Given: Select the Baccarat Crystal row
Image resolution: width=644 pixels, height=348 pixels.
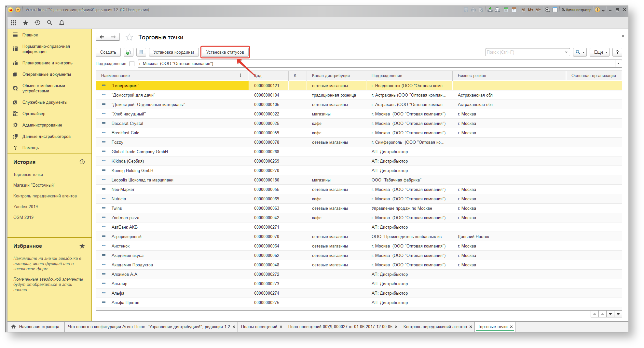Looking at the screenshot, I should point(359,124).
